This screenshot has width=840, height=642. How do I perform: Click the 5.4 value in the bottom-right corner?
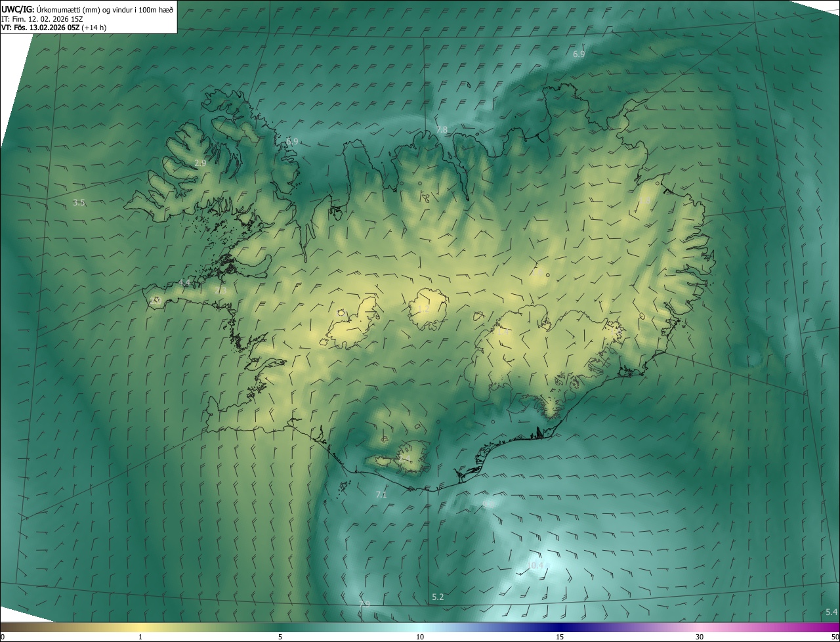click(x=831, y=612)
